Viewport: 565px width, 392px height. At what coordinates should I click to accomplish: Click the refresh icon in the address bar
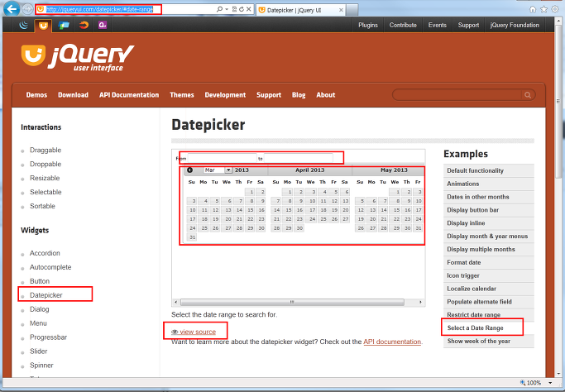(242, 9)
